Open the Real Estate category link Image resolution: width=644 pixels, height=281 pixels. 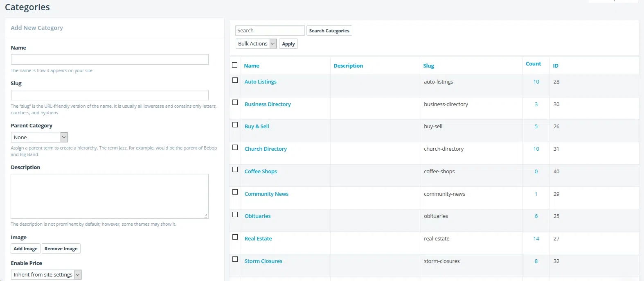click(x=258, y=239)
